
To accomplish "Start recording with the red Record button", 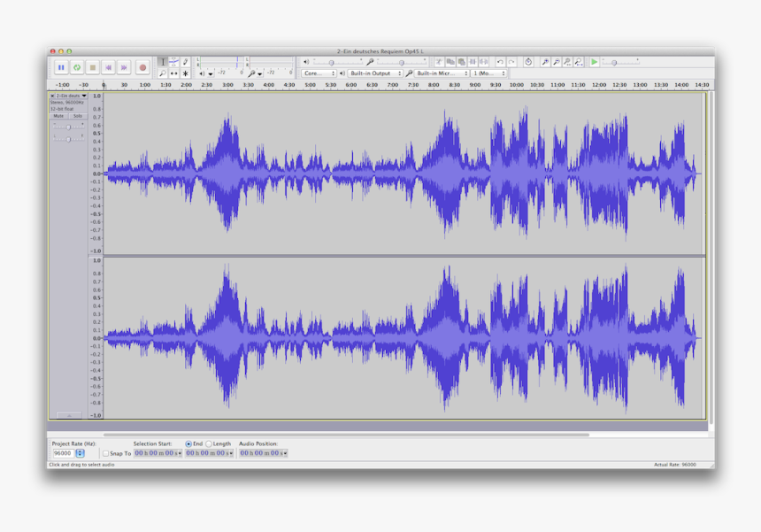I will point(142,67).
